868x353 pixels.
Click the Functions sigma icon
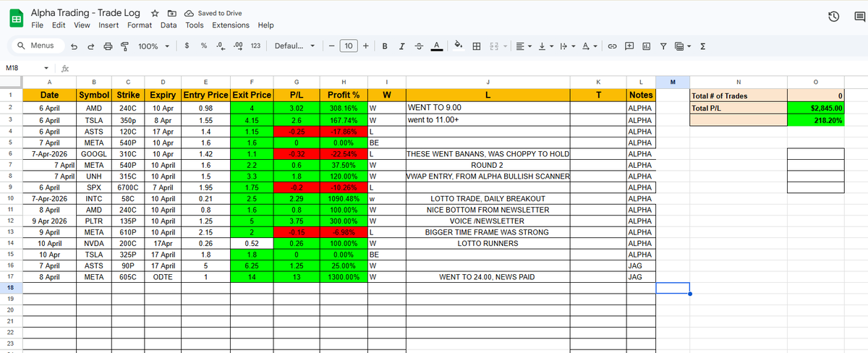(703, 46)
